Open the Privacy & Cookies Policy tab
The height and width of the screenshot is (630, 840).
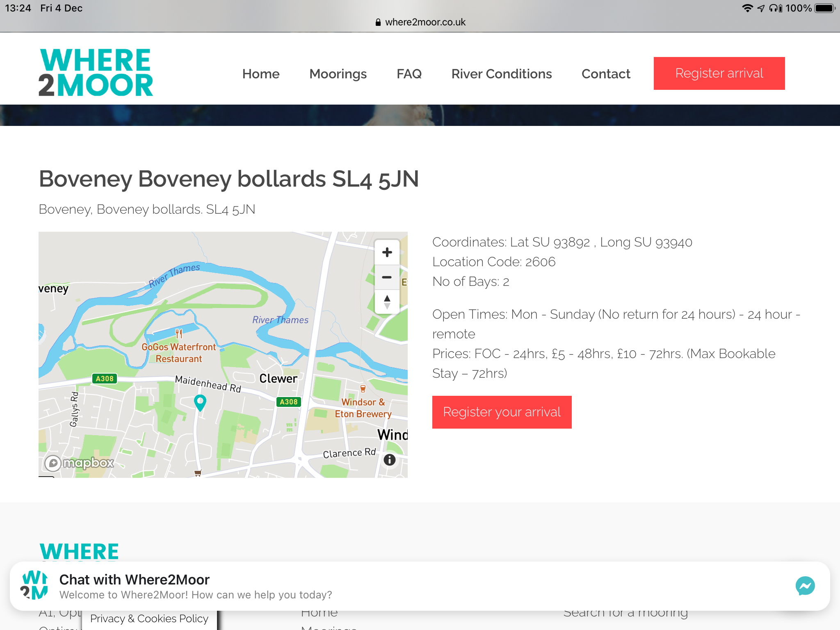(149, 618)
